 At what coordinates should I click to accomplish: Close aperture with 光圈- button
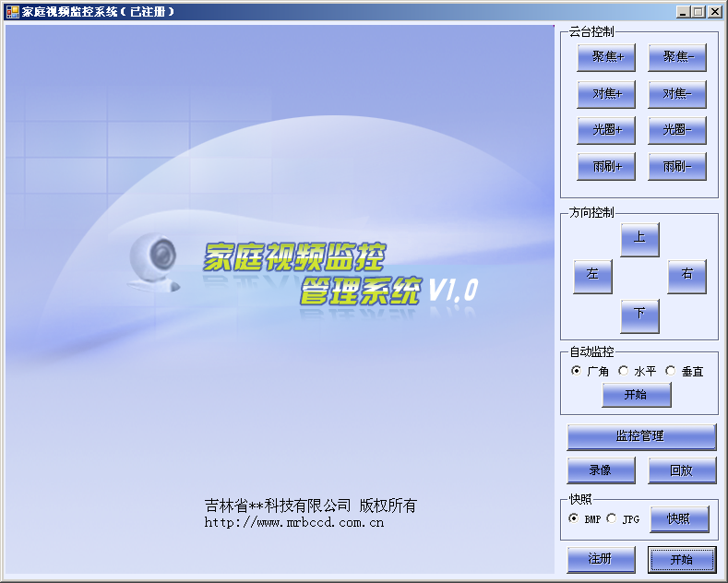tap(677, 130)
